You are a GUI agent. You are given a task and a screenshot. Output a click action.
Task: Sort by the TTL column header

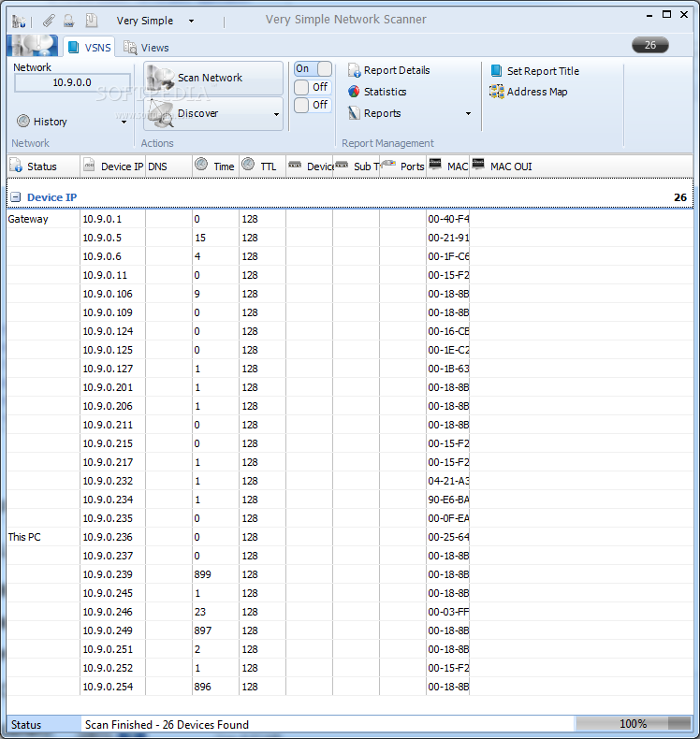(262, 167)
